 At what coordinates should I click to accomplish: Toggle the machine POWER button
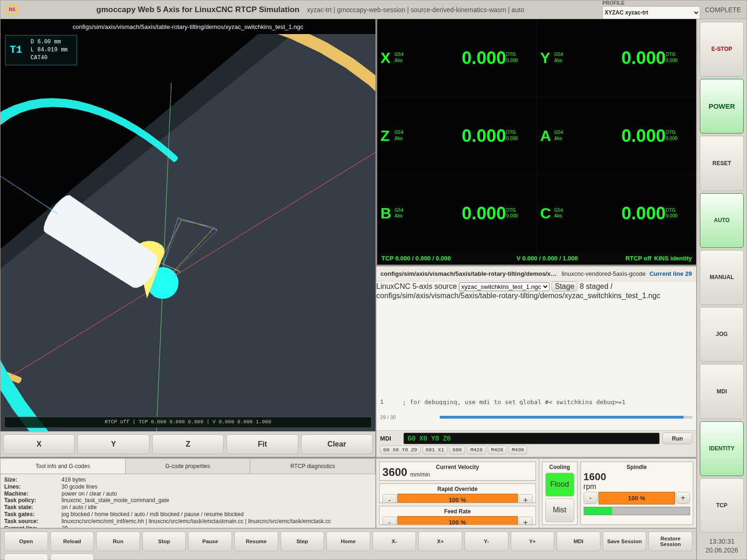[x=721, y=106]
